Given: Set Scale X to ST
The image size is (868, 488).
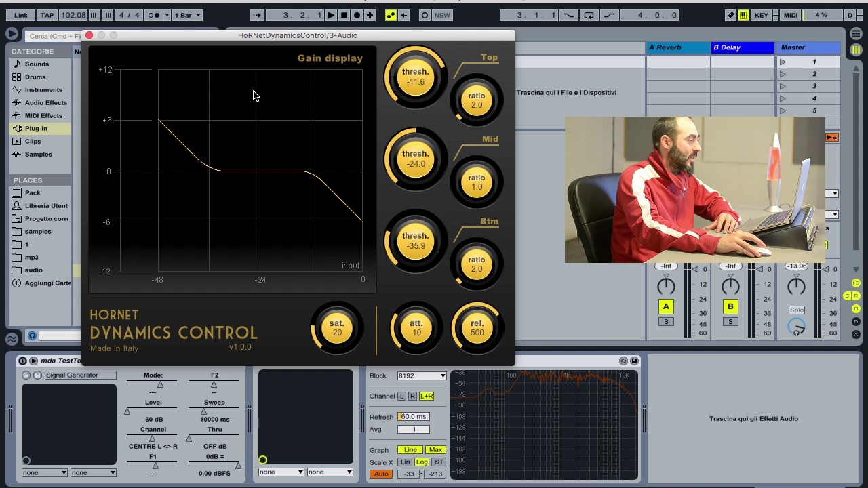Looking at the screenshot, I should coord(439,462).
